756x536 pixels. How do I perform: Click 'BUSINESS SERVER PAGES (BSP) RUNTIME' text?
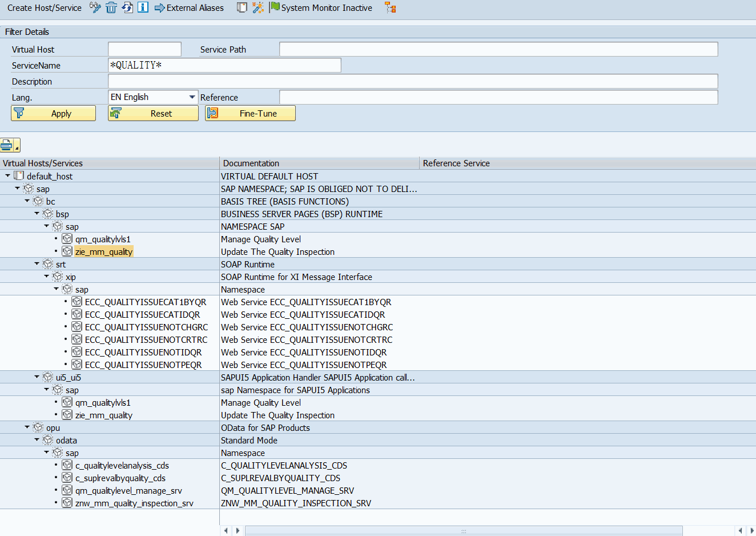pos(302,214)
